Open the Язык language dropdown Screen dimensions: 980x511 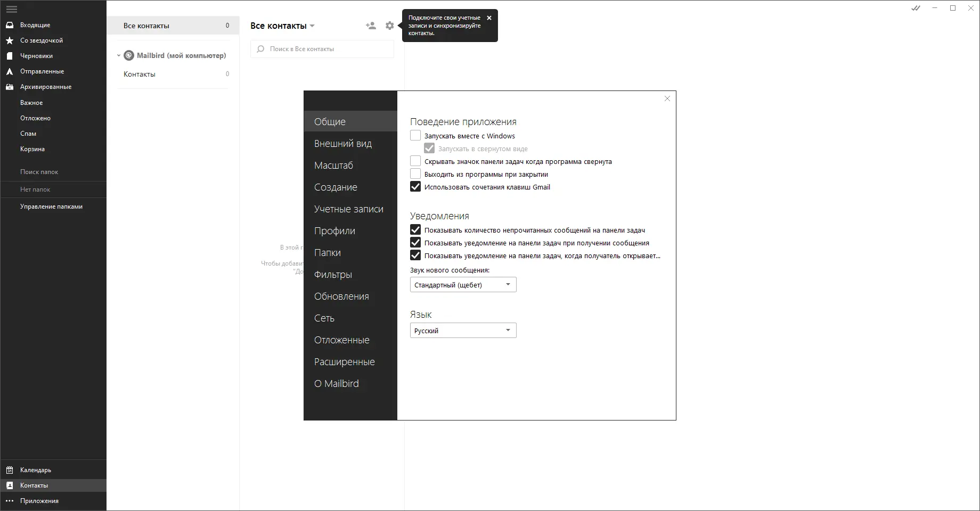462,330
